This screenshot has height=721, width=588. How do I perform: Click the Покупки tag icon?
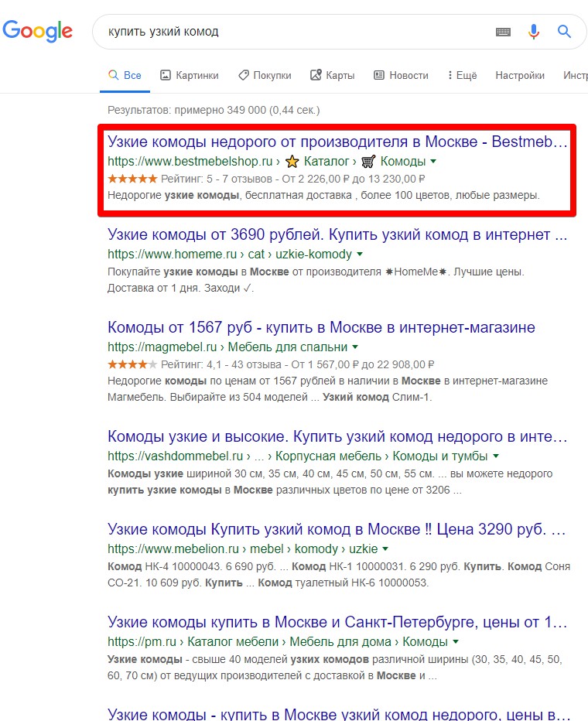243,75
